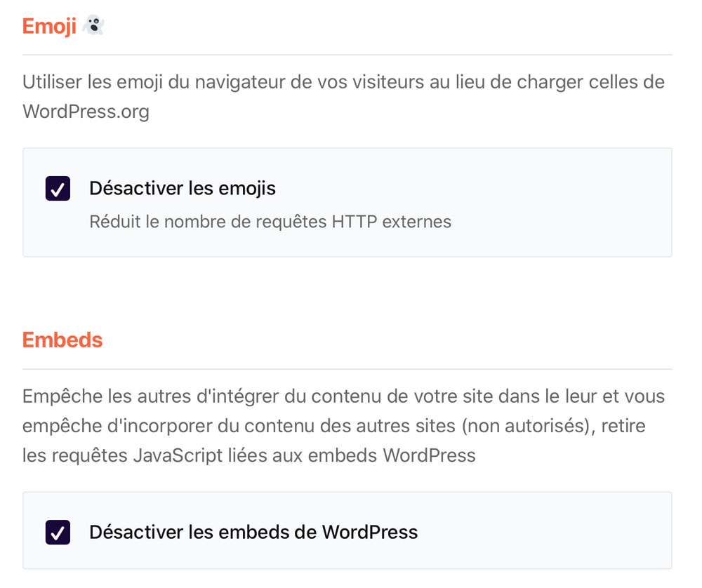Click the Embeds section heading
Viewport: 702px width, 588px height.
[x=62, y=340]
